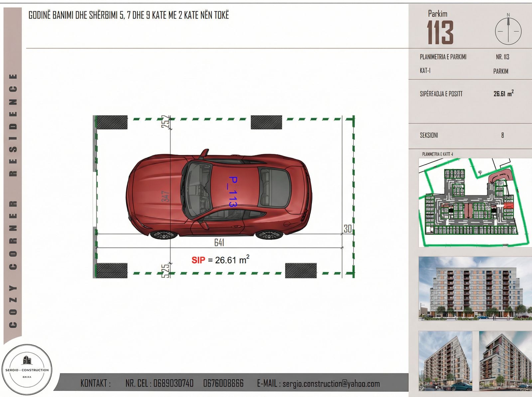
Task: Open the bottom-left building render image
Action: coord(445,360)
